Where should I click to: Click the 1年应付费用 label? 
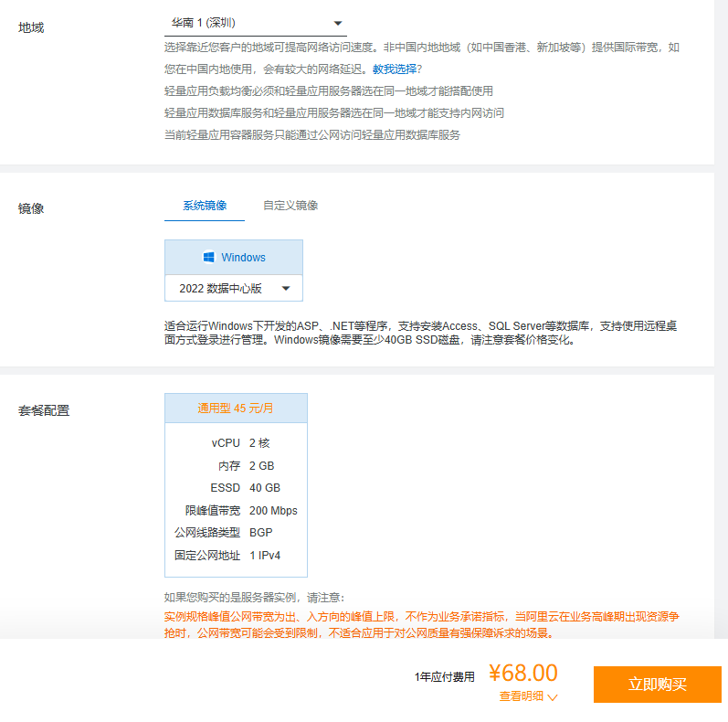[444, 677]
